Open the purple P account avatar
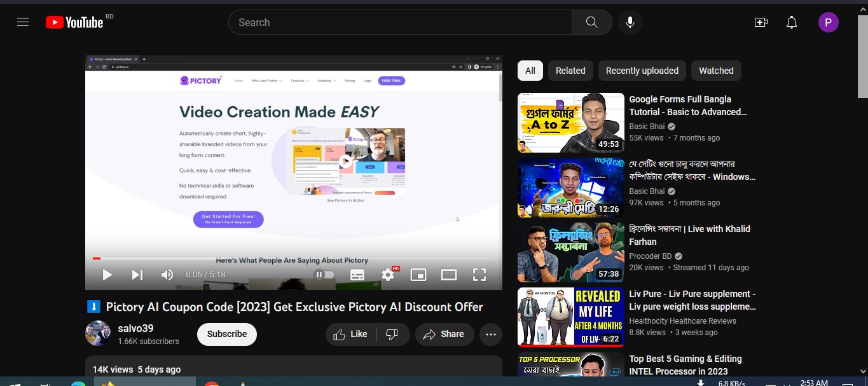This screenshot has width=868, height=386. coord(828,23)
